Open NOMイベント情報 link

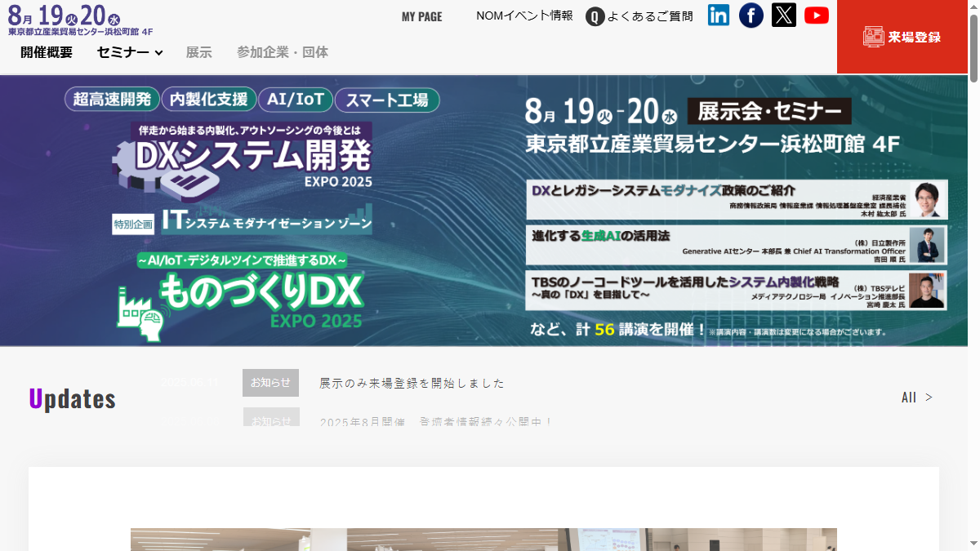click(x=525, y=16)
